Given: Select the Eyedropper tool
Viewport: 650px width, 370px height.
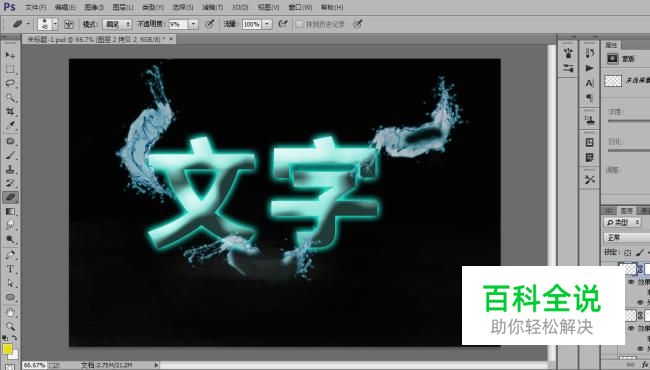Looking at the screenshot, I should coord(10,126).
